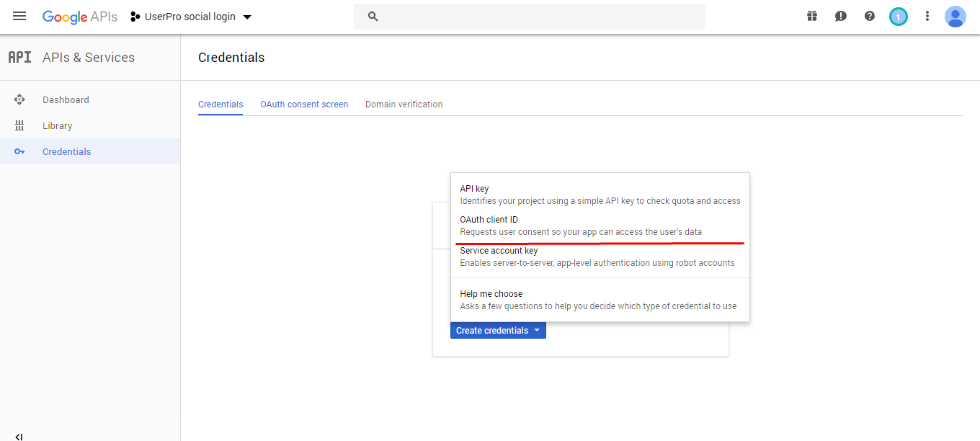Expand the Create credentials dropdown button

click(498, 331)
